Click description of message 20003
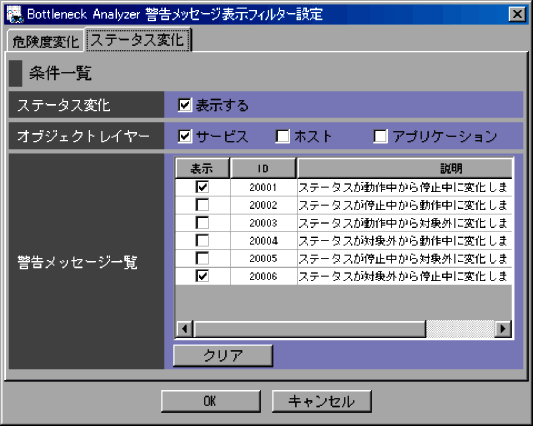The width and height of the screenshot is (533, 426). pyautogui.click(x=405, y=223)
